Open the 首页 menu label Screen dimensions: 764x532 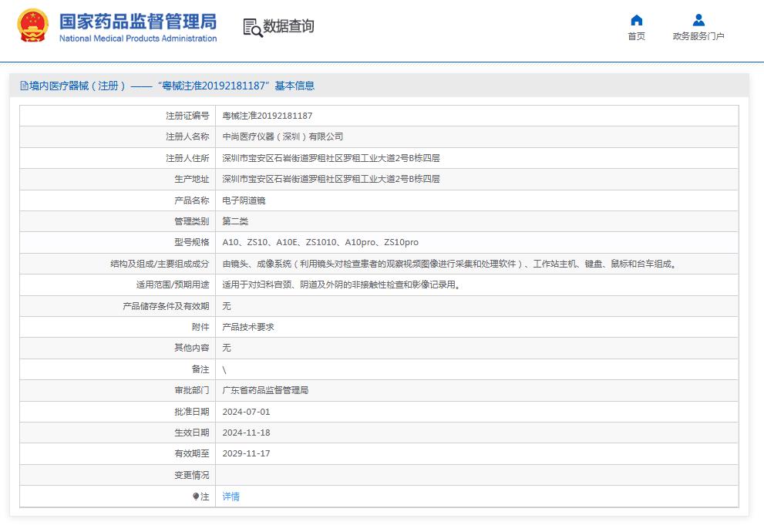coord(636,36)
